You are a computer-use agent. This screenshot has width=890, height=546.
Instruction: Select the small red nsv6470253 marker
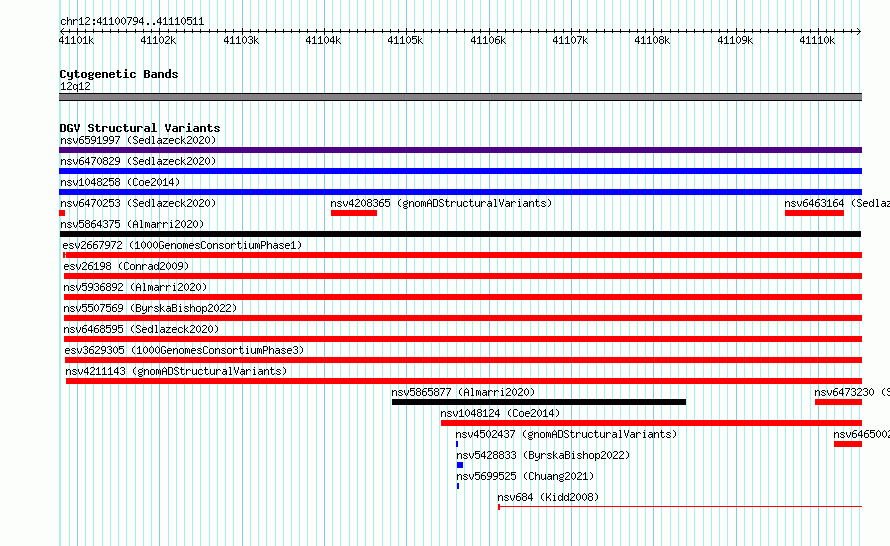click(x=62, y=213)
